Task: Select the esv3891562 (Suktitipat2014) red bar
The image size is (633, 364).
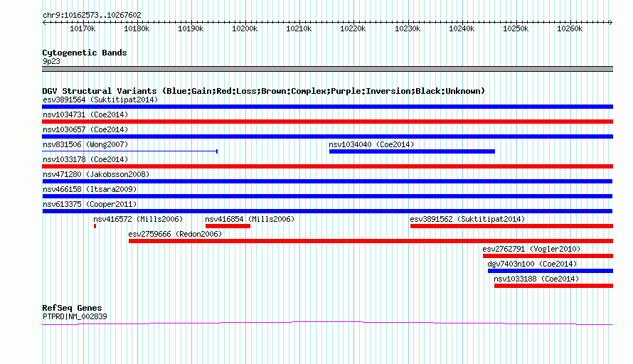Action: (x=511, y=226)
